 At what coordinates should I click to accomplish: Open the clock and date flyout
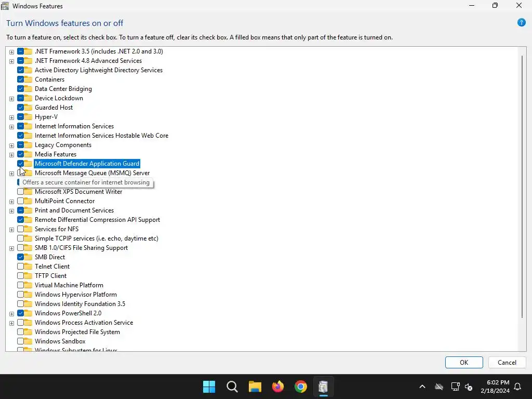[x=495, y=387]
